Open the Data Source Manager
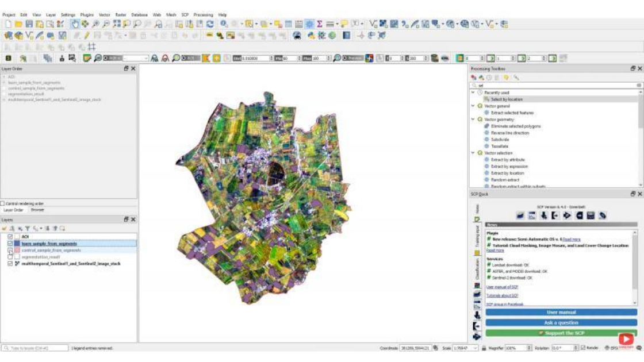 tap(7, 35)
